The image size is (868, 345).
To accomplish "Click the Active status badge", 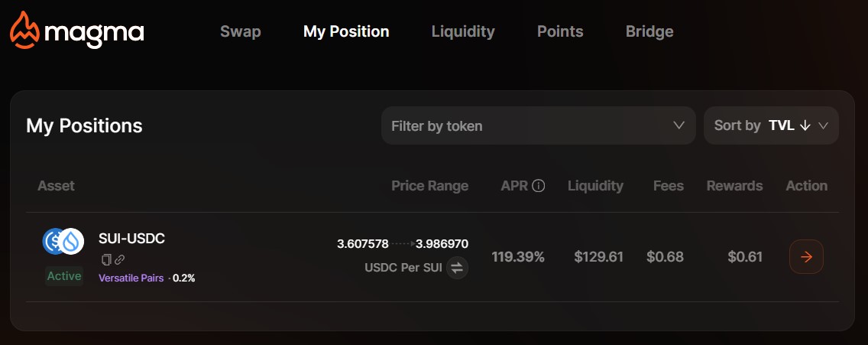I will click(x=64, y=276).
